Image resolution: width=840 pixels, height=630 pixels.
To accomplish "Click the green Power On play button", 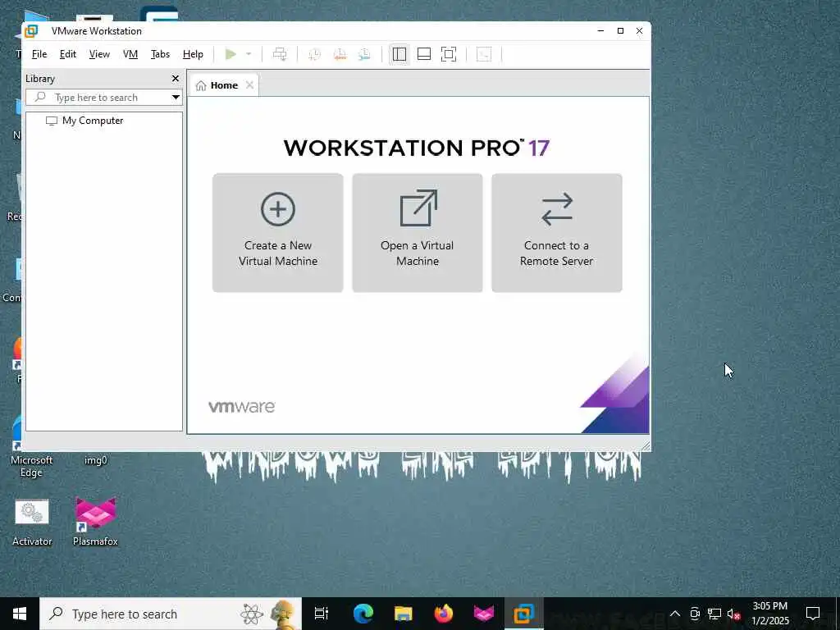I will (x=231, y=54).
